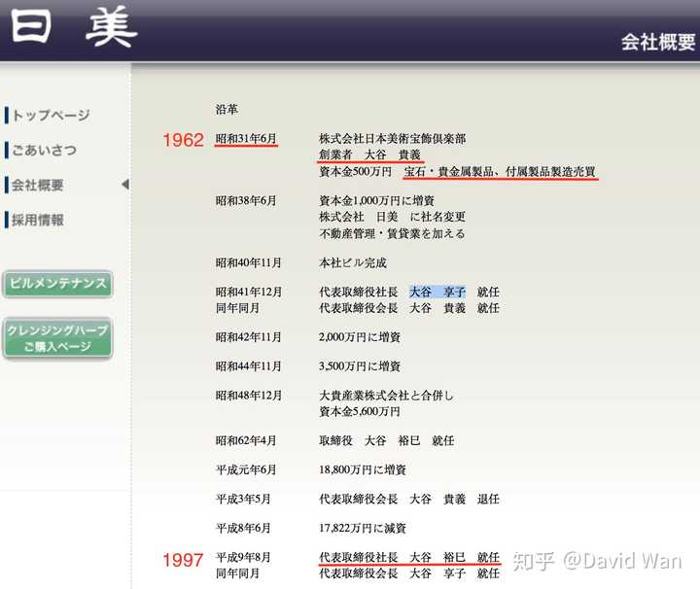Click 代表取締役会長 大谷 貴義 退任 line

(409, 499)
